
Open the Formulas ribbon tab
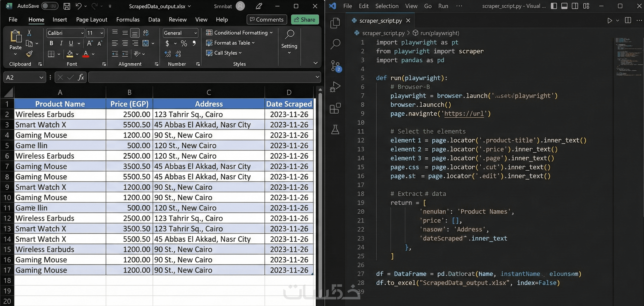pos(128,20)
